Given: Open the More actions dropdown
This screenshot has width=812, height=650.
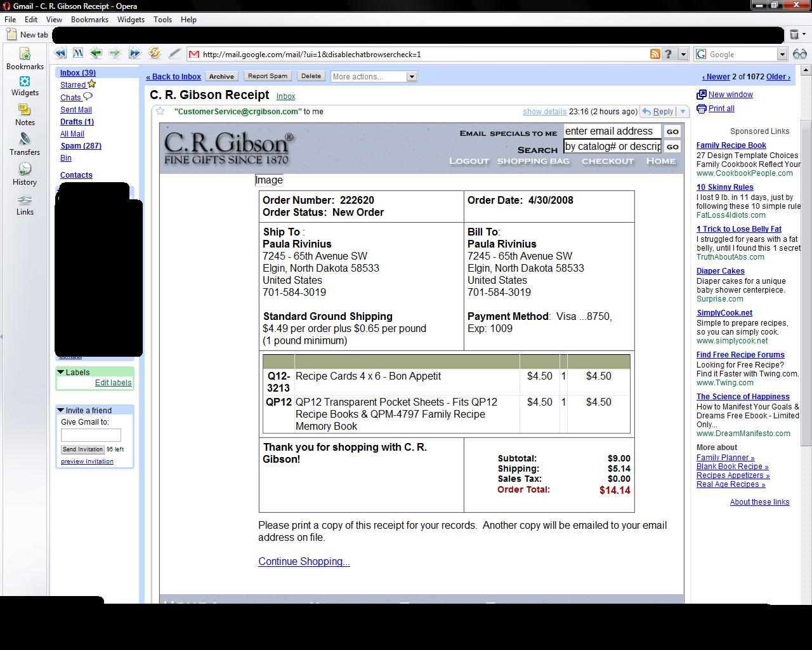Looking at the screenshot, I should 374,76.
